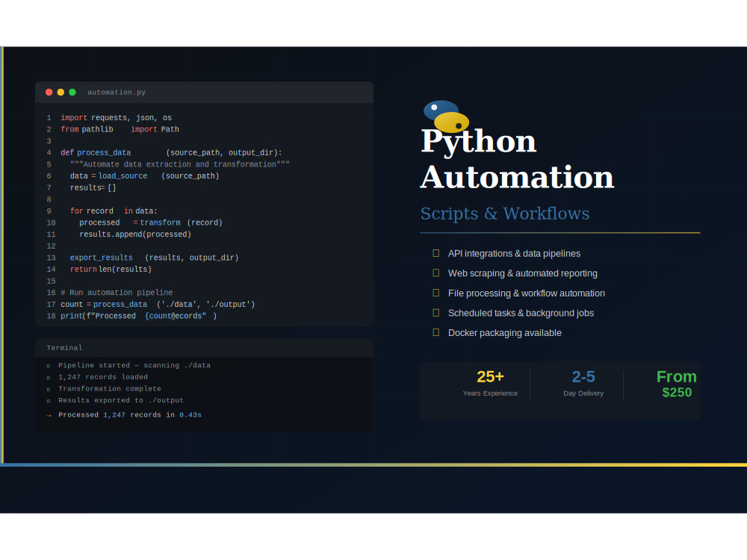Click the 'From $250' price
This screenshot has width=747, height=560.
677,384
